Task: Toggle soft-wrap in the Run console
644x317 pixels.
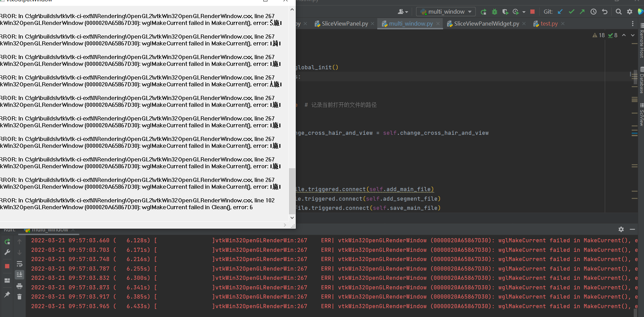Action: tap(19, 264)
